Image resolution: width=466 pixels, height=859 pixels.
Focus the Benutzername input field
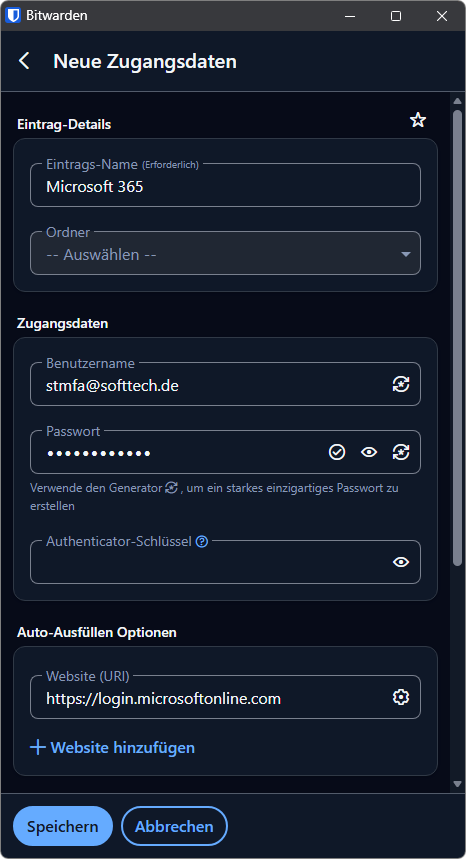pyautogui.click(x=211, y=385)
